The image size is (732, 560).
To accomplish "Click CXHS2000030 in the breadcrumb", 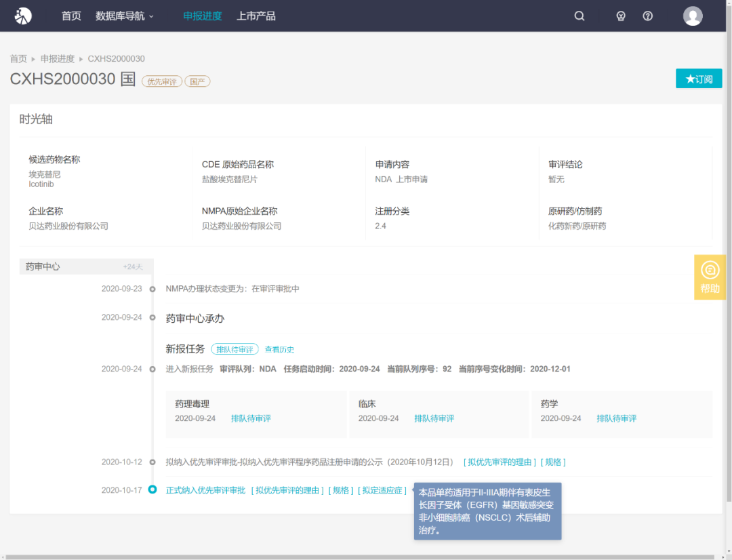I will point(117,59).
